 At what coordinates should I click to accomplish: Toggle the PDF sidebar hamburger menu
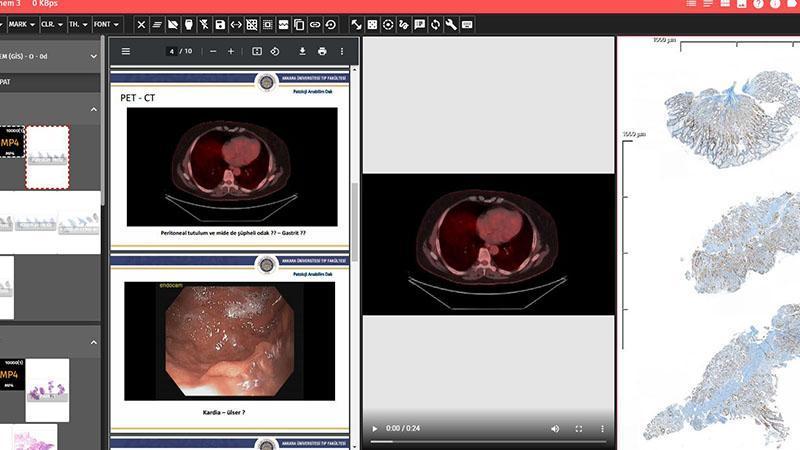tap(125, 51)
